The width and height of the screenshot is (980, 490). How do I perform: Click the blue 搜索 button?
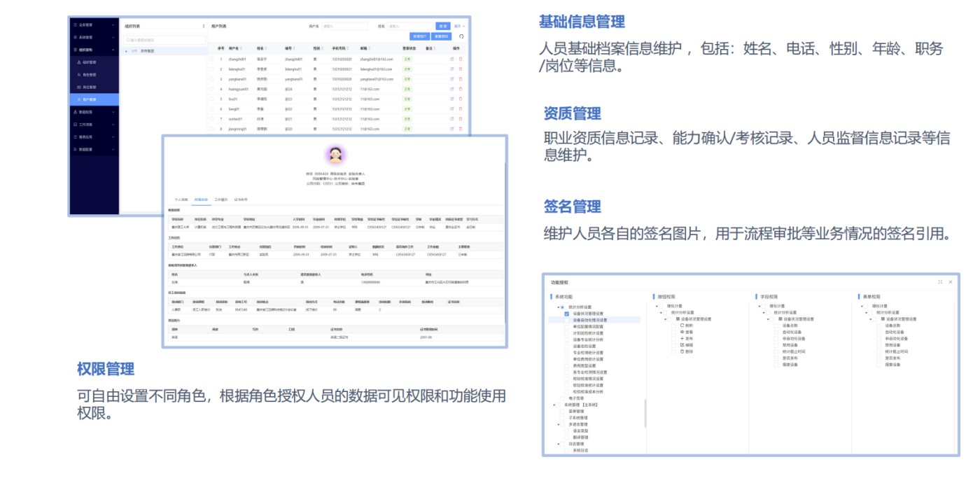pos(443,26)
